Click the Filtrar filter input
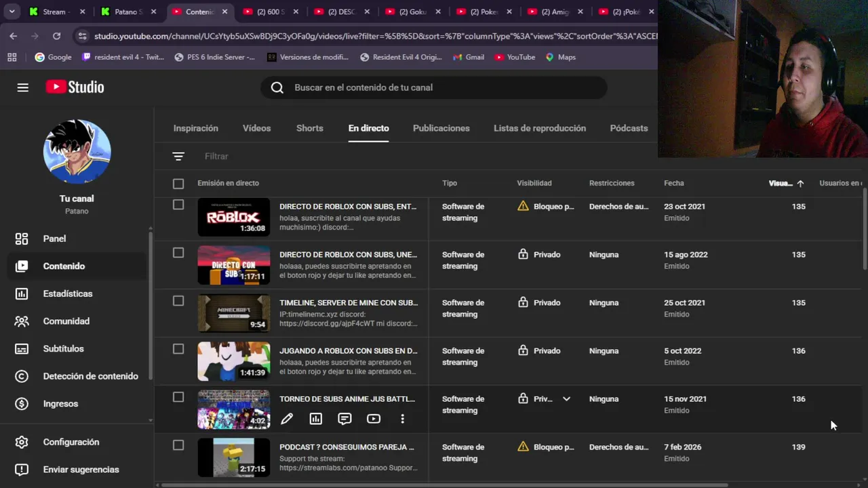868x488 pixels. (x=217, y=157)
